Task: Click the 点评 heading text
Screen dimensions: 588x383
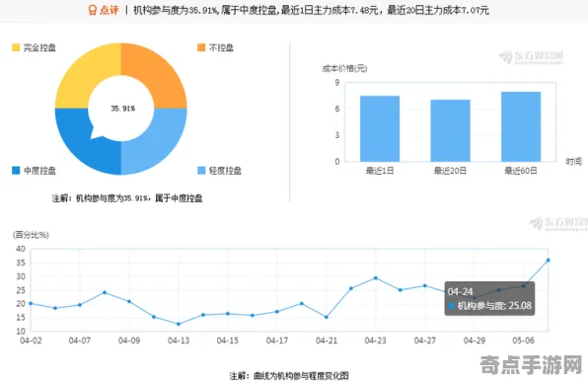Action: click(110, 10)
